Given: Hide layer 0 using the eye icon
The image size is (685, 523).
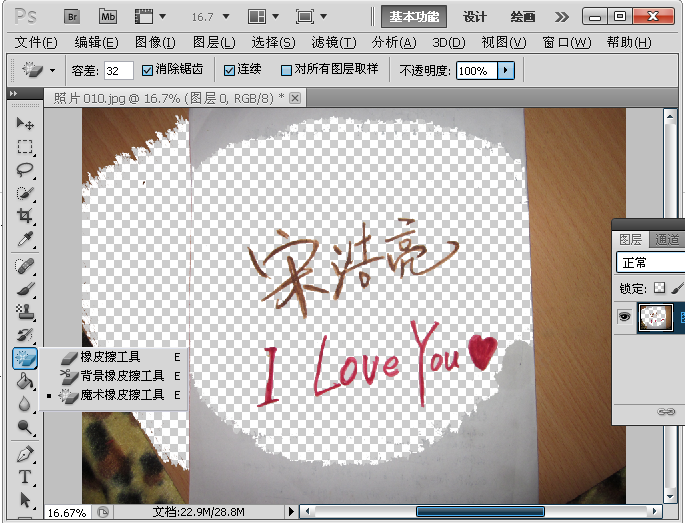Looking at the screenshot, I should (625, 316).
